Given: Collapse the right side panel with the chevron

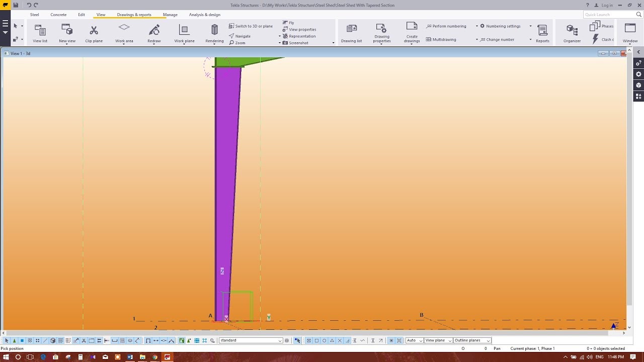Looking at the screenshot, I should pos(638,52).
